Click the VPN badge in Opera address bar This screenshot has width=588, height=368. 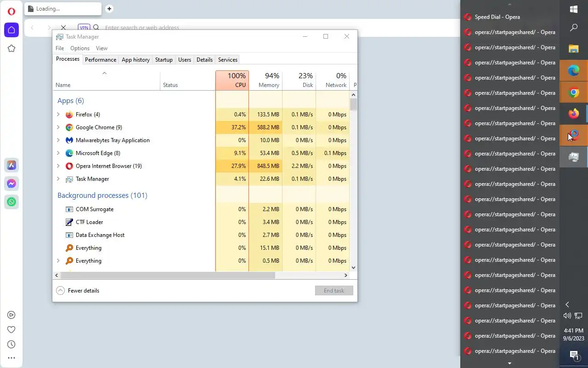pos(84,28)
